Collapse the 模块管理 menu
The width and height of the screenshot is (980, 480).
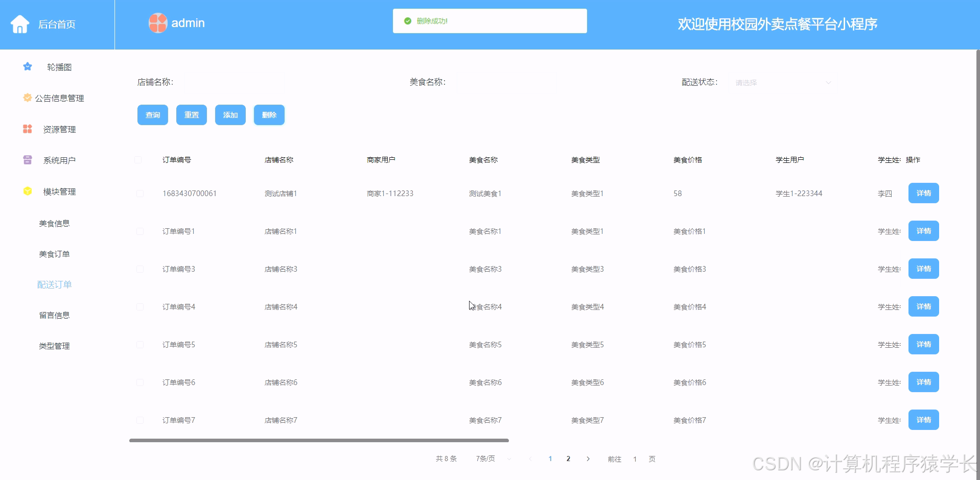[59, 191]
